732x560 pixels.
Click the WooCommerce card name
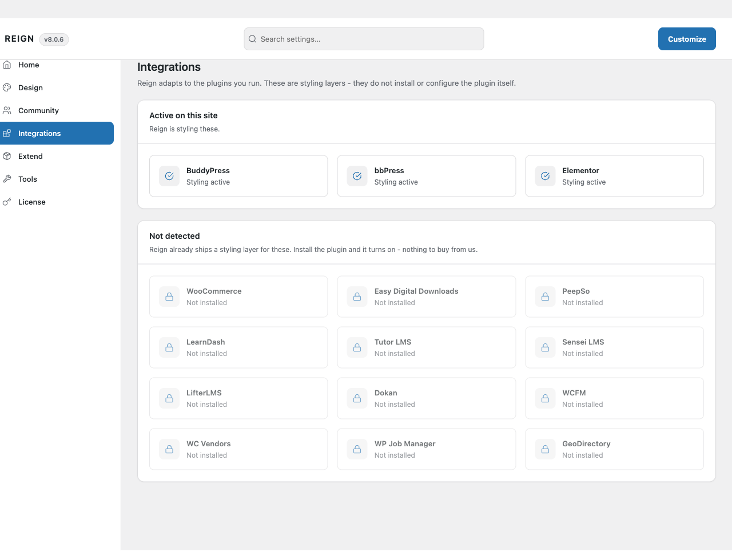[x=214, y=291]
